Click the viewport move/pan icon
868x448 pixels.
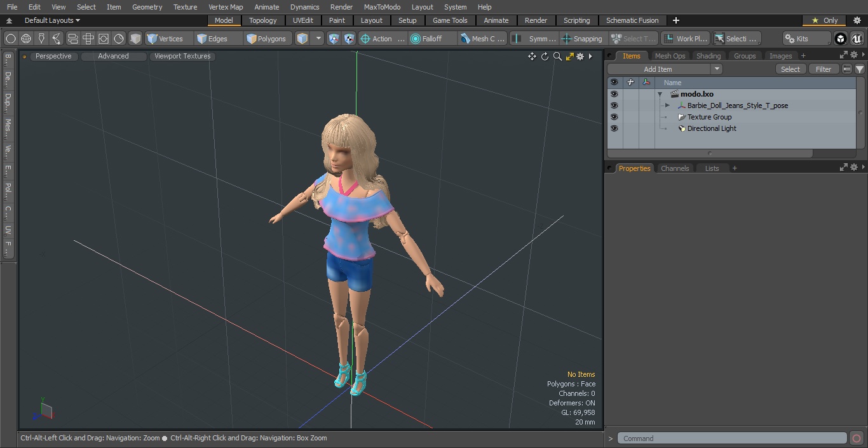click(x=532, y=57)
